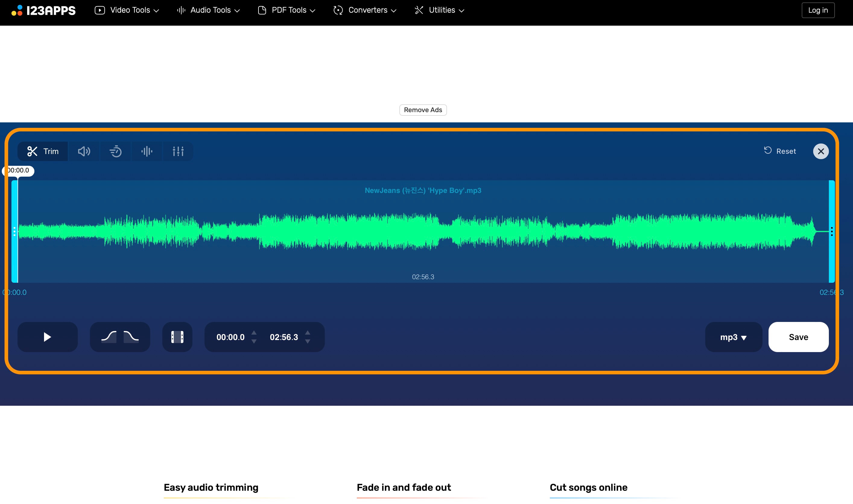Click the pause/split markers icon
Screen dimensions: 853x504
178,337
